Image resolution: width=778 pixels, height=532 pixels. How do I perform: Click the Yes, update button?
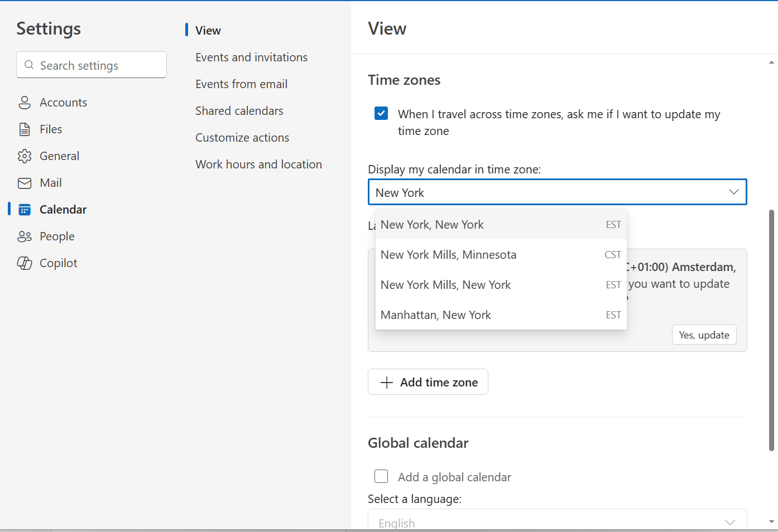pos(704,335)
